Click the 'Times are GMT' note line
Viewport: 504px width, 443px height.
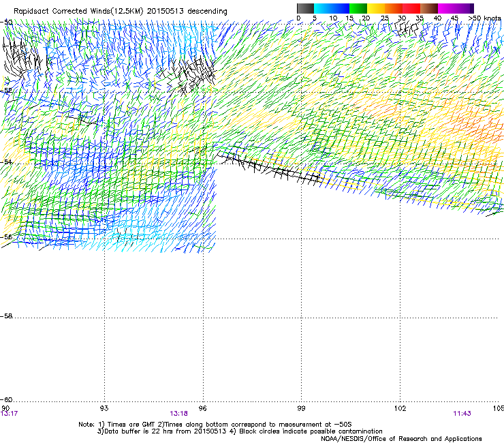[x=215, y=425]
